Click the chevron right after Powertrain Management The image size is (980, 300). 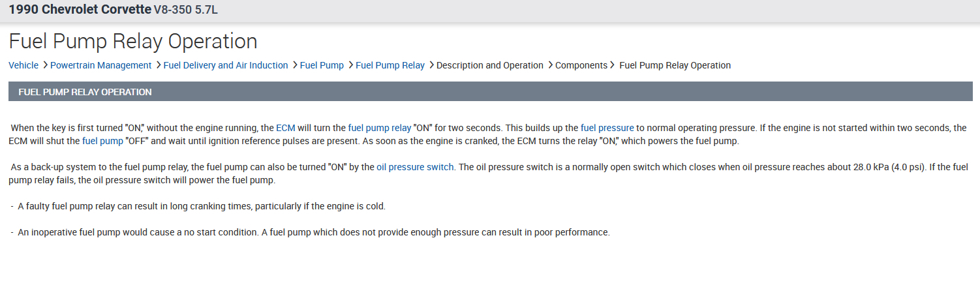(x=158, y=65)
